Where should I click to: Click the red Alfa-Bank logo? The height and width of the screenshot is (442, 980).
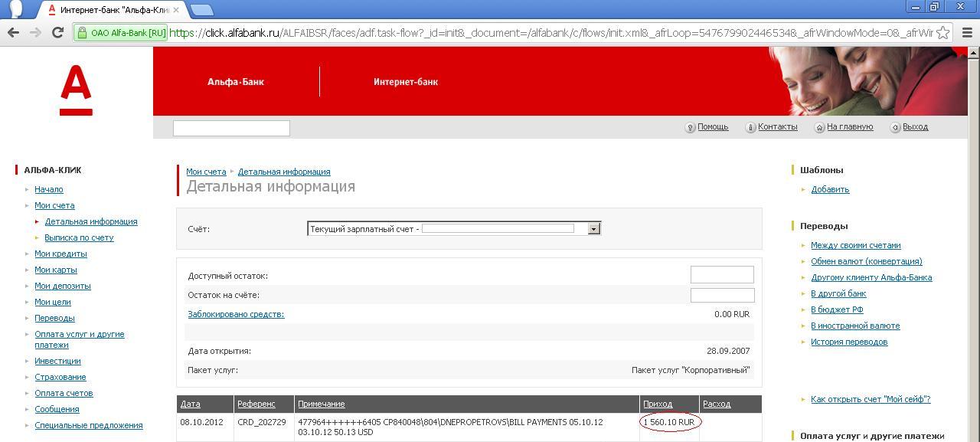click(x=76, y=90)
